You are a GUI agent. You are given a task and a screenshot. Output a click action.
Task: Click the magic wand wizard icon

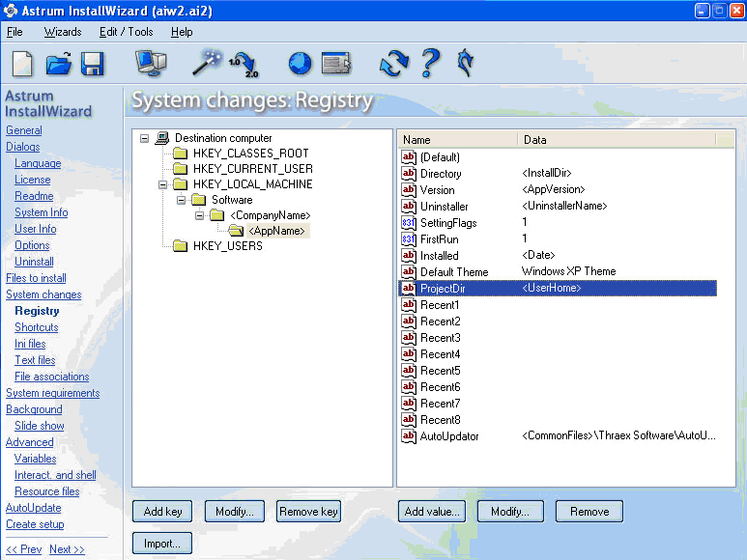207,62
